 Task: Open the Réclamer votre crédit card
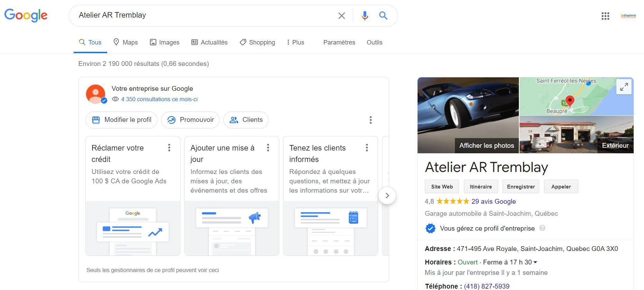tap(133, 196)
